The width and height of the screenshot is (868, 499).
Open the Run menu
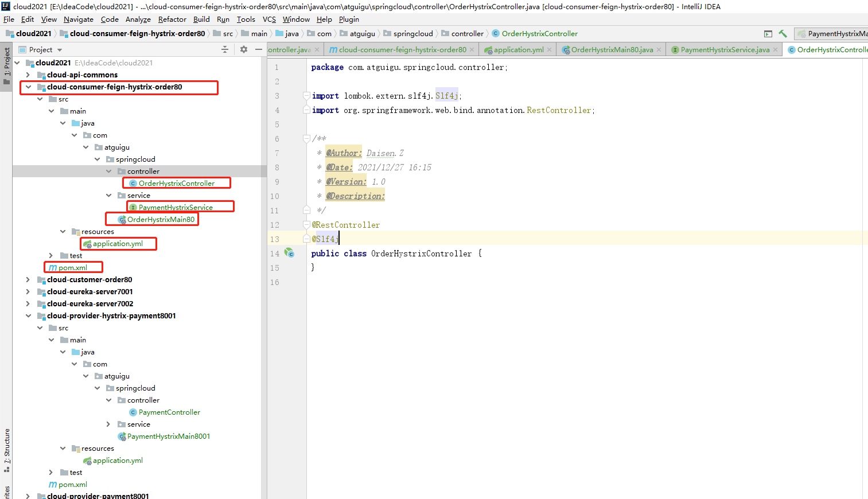[223, 20]
